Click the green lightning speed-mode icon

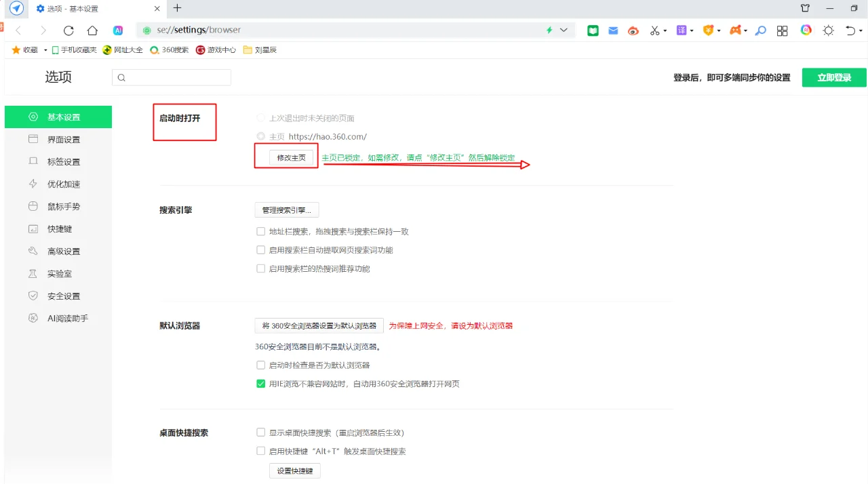[549, 31]
